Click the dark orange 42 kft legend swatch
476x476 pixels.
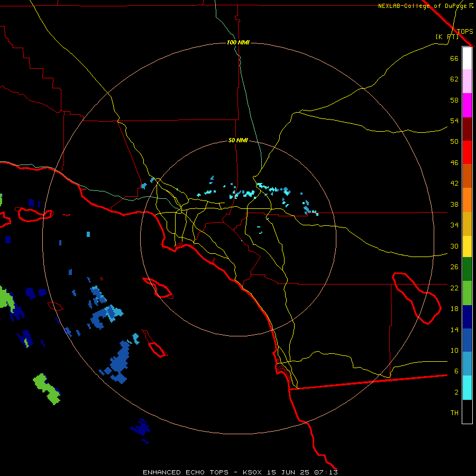click(467, 176)
